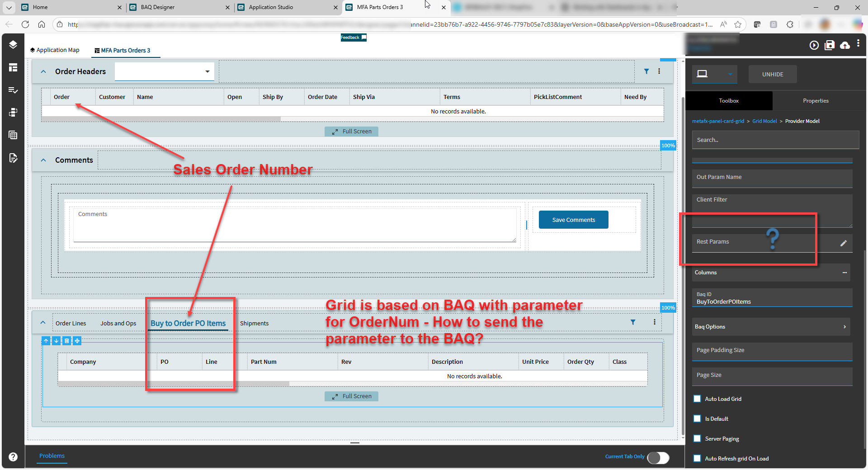This screenshot has height=470, width=868.
Task: Click the move handle icon of the grid component
Action: (x=77, y=341)
